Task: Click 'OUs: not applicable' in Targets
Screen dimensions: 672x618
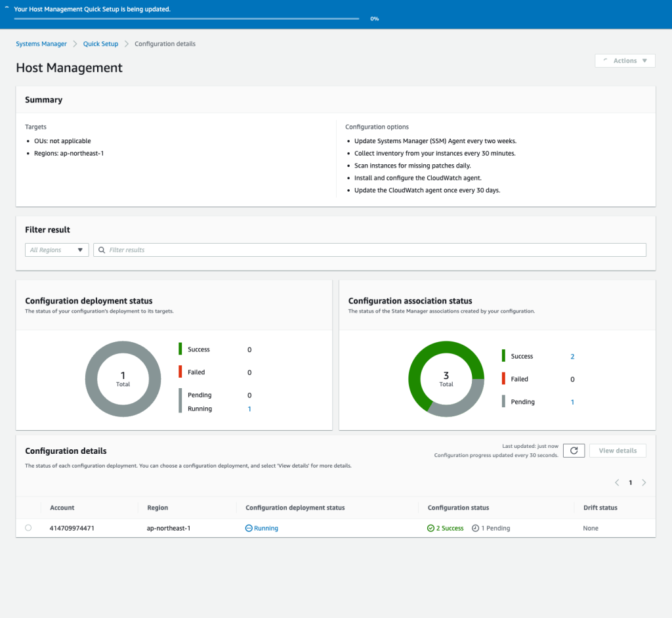Action: tap(62, 141)
